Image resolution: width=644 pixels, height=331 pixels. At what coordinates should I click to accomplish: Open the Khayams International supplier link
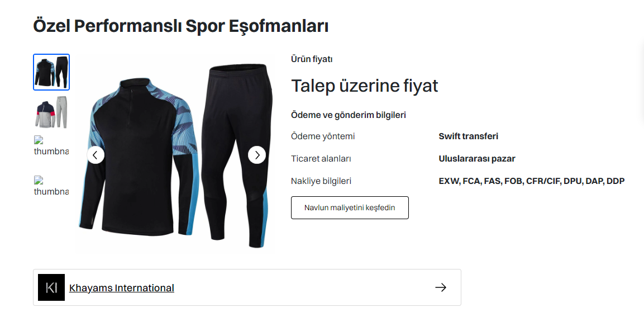point(122,288)
